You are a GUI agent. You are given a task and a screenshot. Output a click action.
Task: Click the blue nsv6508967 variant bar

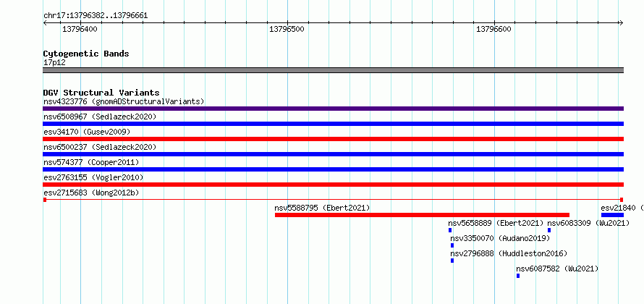pyautogui.click(x=333, y=124)
